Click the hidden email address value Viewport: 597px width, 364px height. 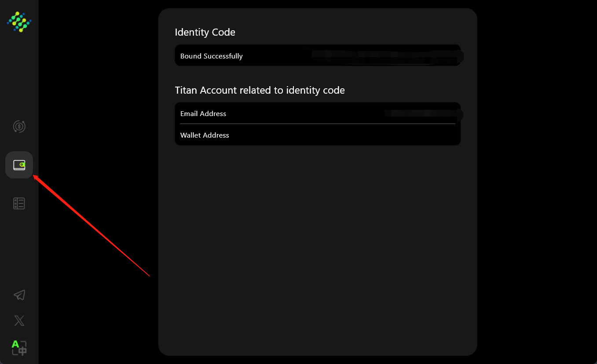coord(420,113)
